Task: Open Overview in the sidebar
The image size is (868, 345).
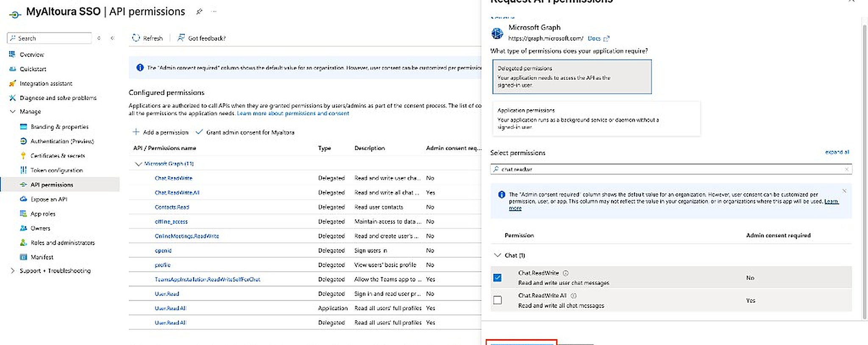Action: 31,54
